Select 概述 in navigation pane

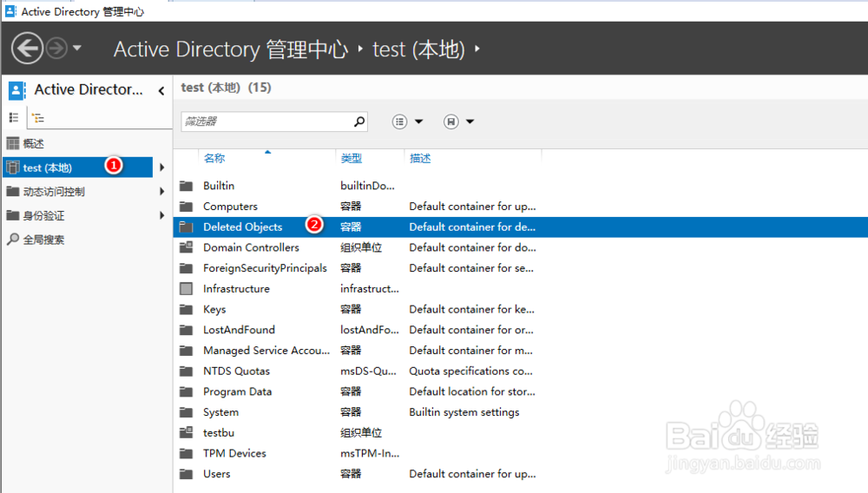(33, 144)
